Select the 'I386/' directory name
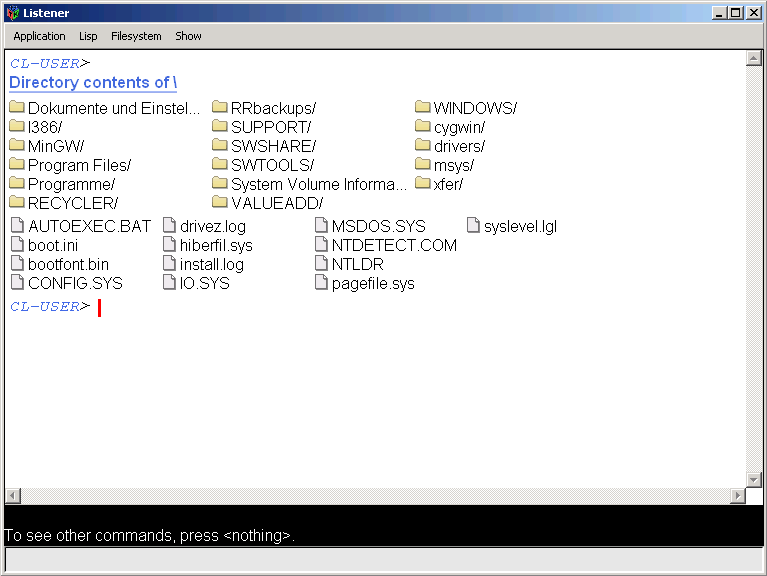767x576 pixels. 45,127
